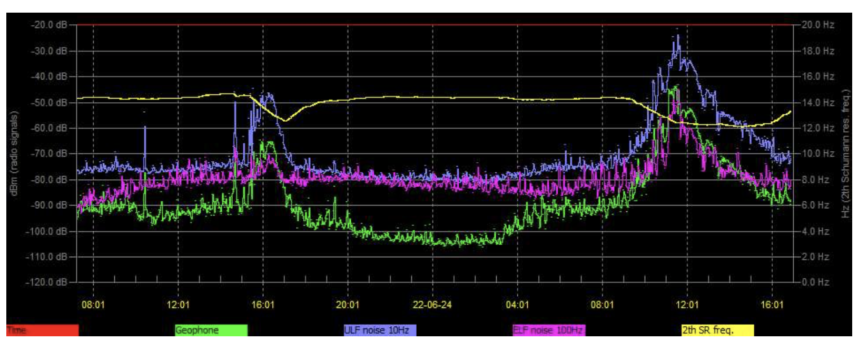Select the red Time legend entry
Viewport: 868px width, 350px height.
click(x=42, y=330)
